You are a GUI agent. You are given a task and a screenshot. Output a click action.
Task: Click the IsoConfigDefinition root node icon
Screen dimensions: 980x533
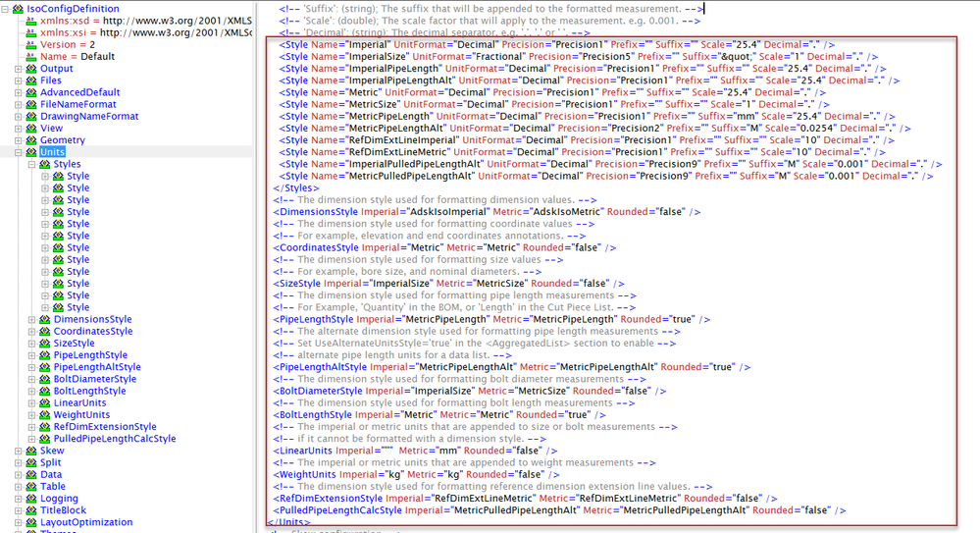click(18, 9)
